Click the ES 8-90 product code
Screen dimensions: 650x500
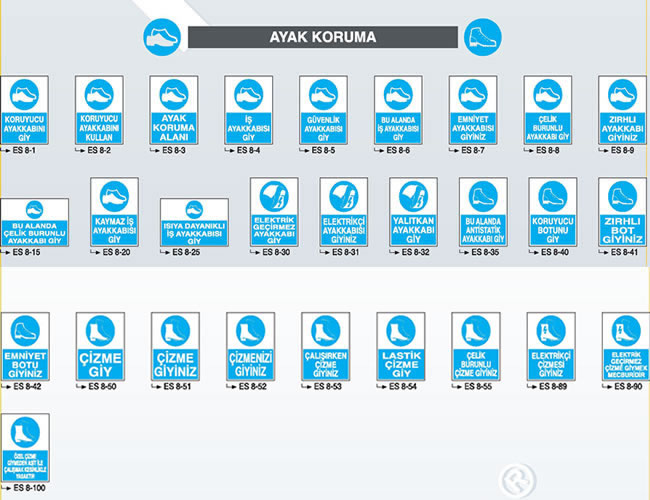coord(628,386)
